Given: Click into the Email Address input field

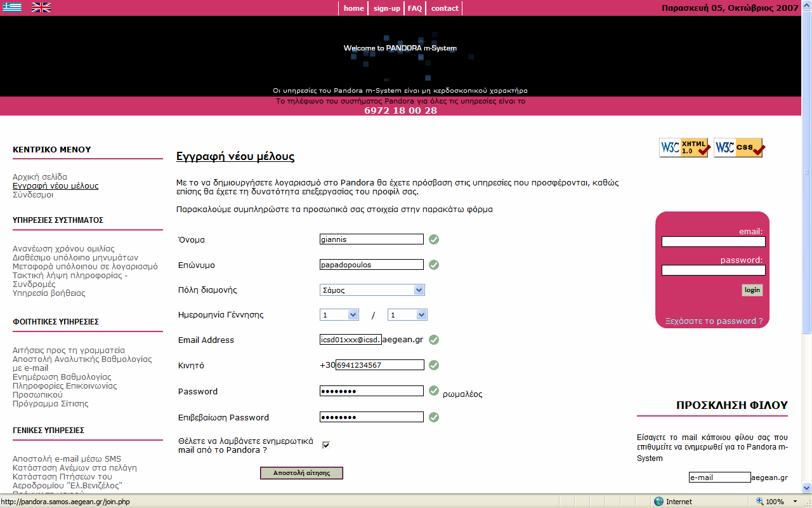Looking at the screenshot, I should [351, 340].
